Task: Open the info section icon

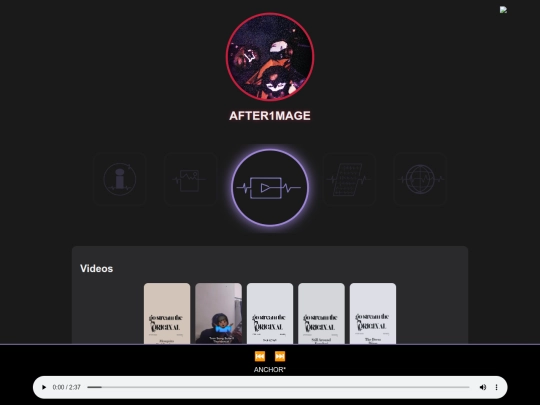Action: [x=120, y=179]
